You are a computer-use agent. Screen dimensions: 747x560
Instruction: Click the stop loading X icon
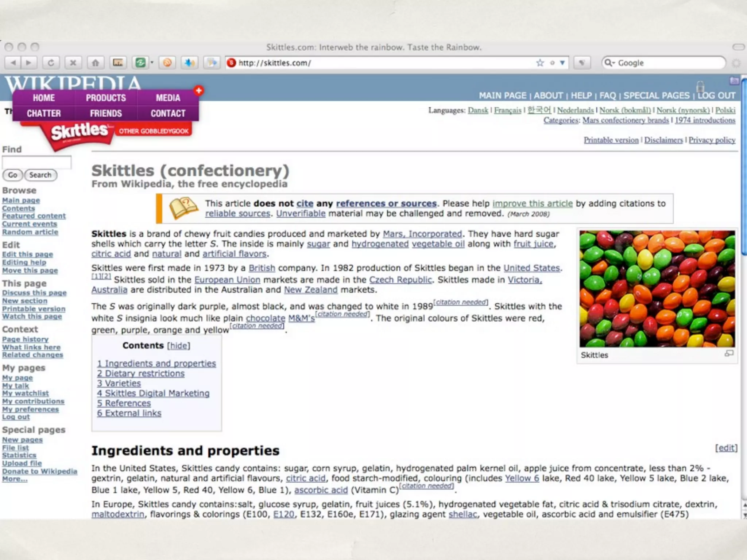pos(73,63)
